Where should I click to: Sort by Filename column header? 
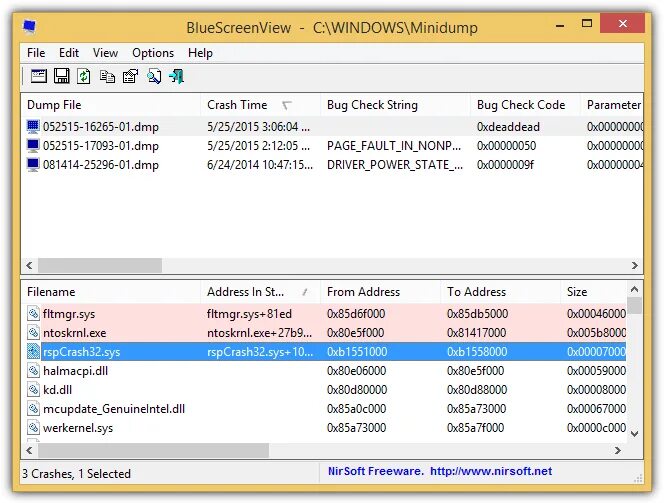coord(111,292)
